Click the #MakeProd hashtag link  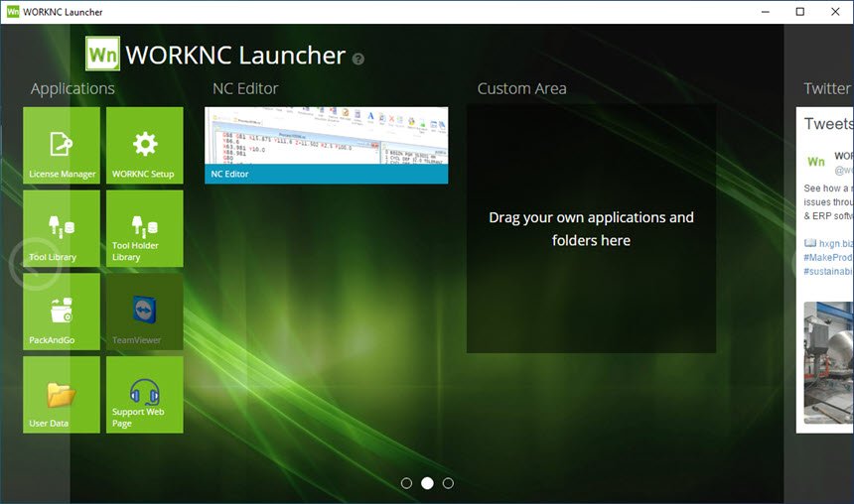coord(828,257)
